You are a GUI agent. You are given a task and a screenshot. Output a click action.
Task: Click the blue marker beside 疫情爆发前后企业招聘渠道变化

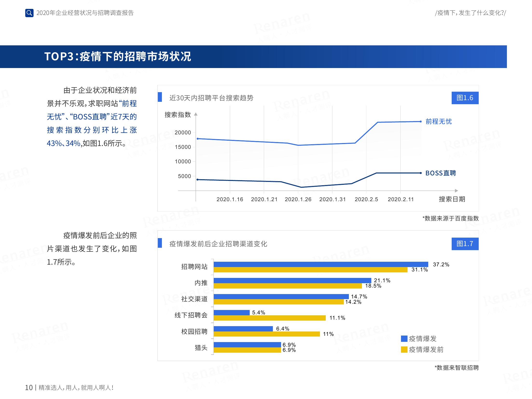pyautogui.click(x=160, y=243)
